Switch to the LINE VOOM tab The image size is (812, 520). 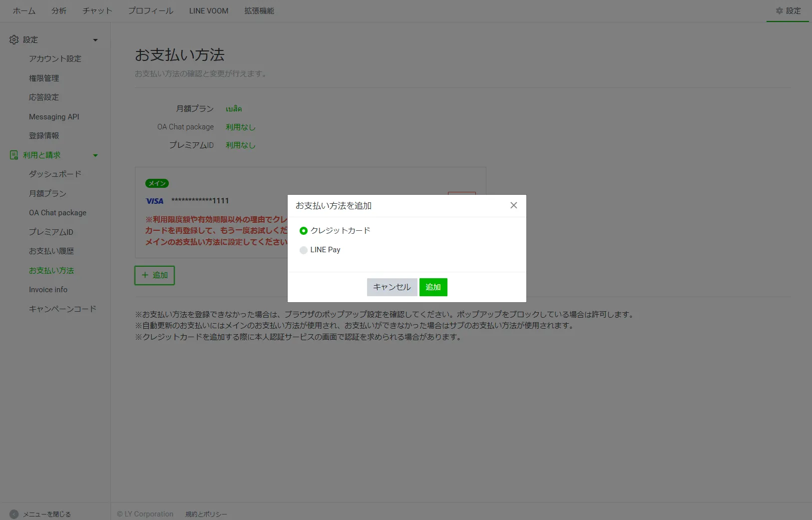[209, 10]
